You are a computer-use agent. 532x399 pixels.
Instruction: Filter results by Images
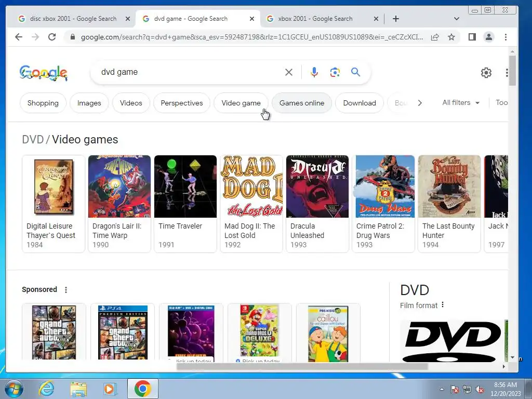pos(89,103)
